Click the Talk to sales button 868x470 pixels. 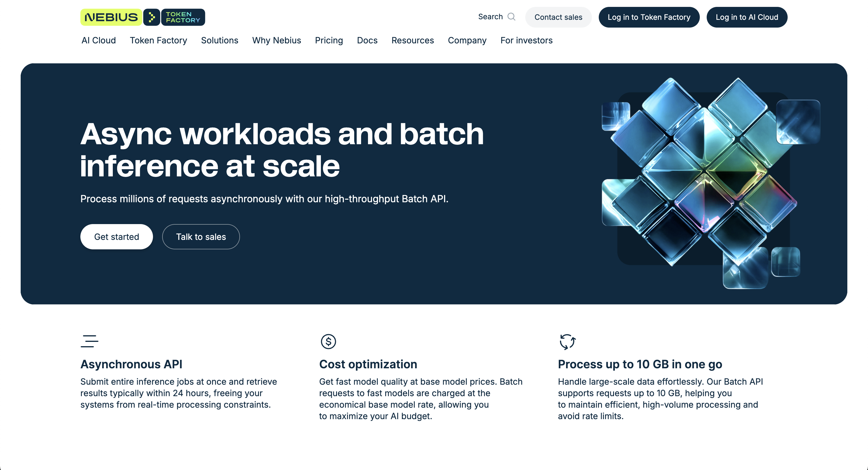[x=201, y=237]
